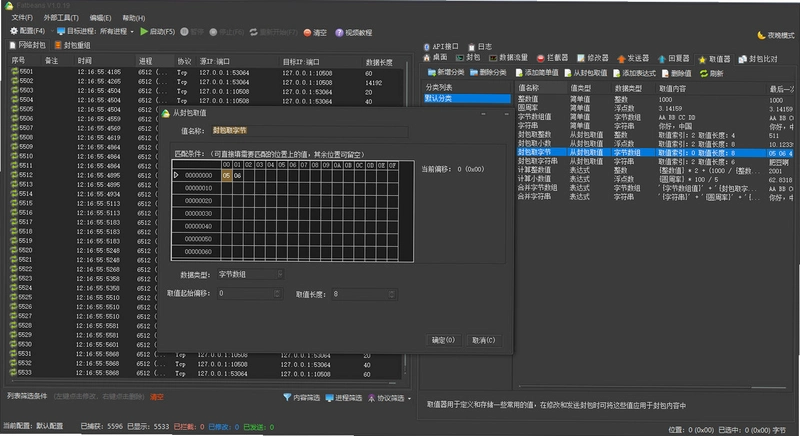Click the 取消(C) button in dialog
Image resolution: width=800 pixels, height=436 pixels.
pos(483,340)
